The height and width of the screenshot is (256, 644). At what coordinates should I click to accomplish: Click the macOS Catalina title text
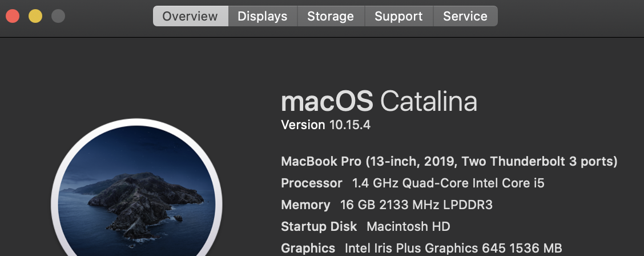pyautogui.click(x=379, y=102)
